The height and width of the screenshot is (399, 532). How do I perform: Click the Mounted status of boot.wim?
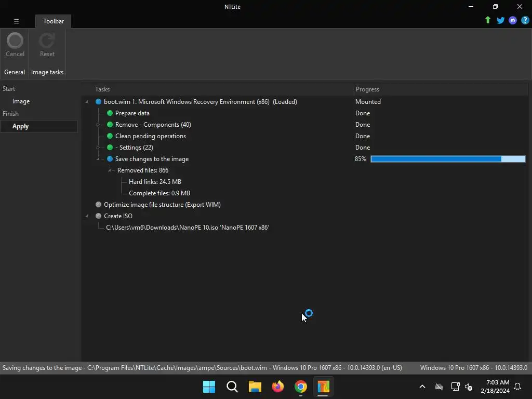[368, 102]
